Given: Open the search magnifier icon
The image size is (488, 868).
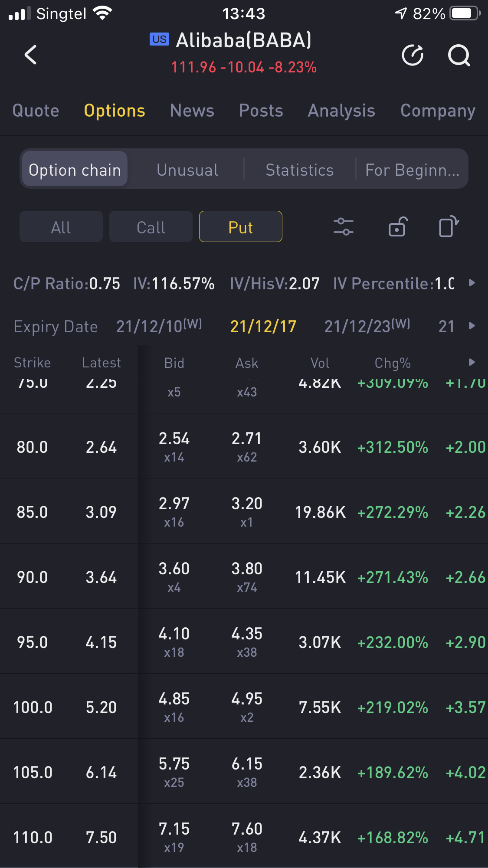Looking at the screenshot, I should pyautogui.click(x=459, y=55).
